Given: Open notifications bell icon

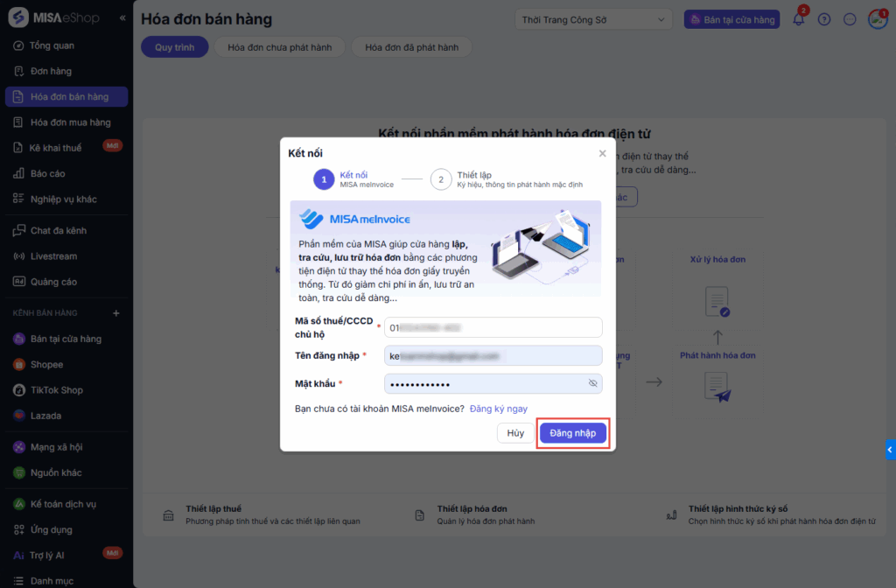Looking at the screenshot, I should (x=798, y=19).
